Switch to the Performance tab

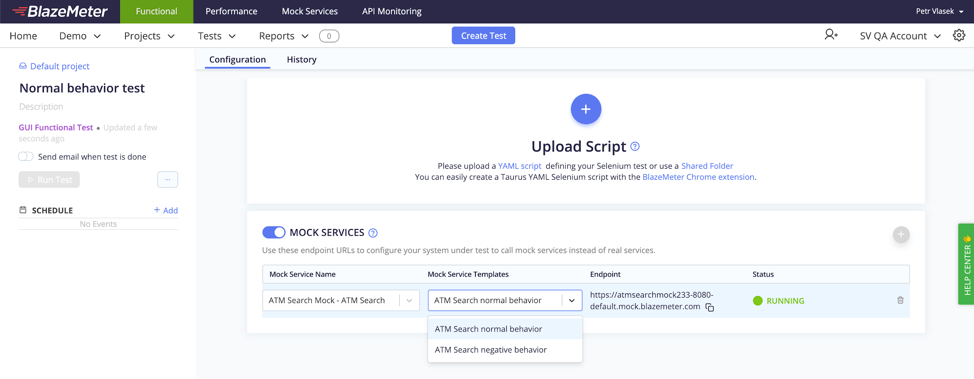231,11
